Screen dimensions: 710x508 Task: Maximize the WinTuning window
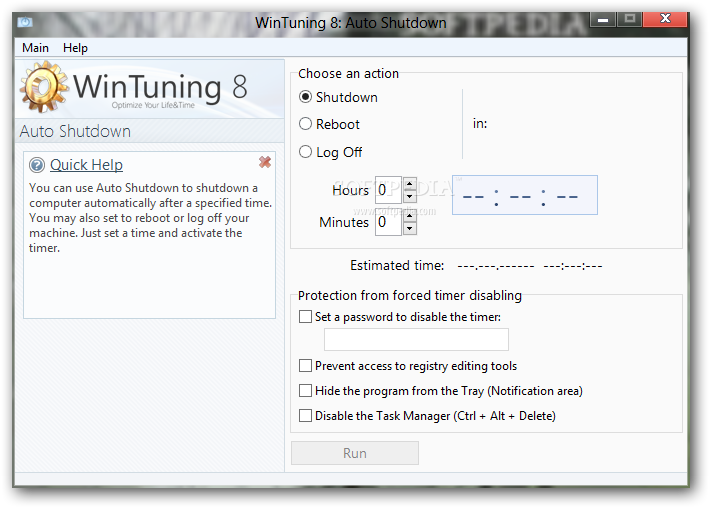coord(629,19)
